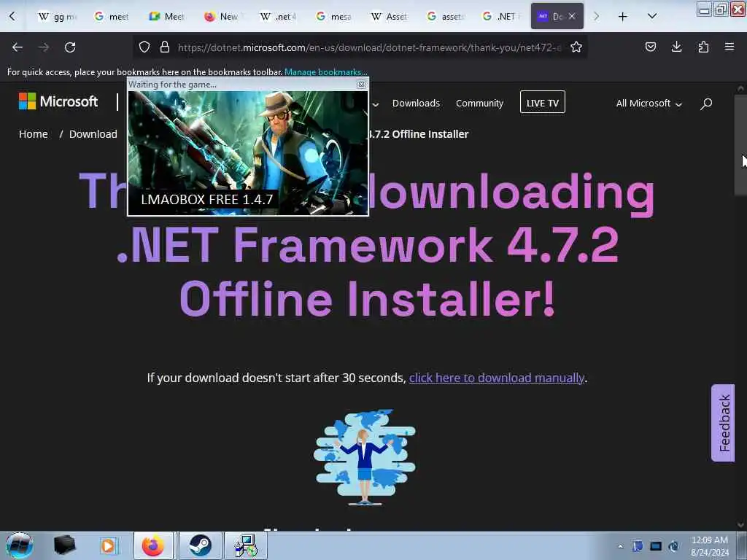Open the taskbar clock and date
The height and width of the screenshot is (560, 747).
(709, 546)
